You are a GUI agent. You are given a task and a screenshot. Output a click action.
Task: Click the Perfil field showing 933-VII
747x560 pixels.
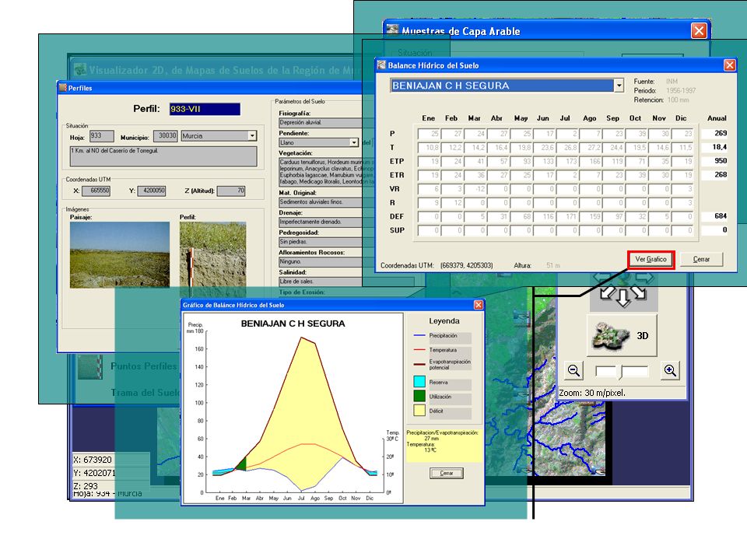(205, 109)
